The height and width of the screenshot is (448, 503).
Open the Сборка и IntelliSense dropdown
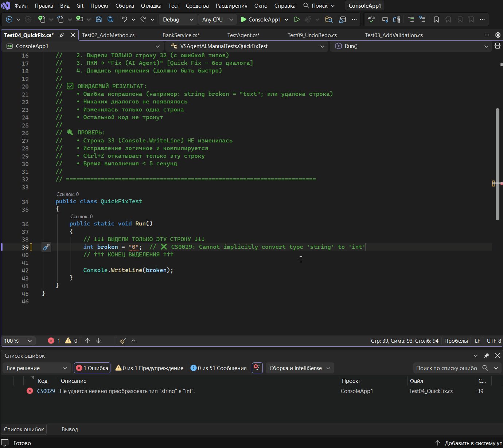[x=300, y=368]
